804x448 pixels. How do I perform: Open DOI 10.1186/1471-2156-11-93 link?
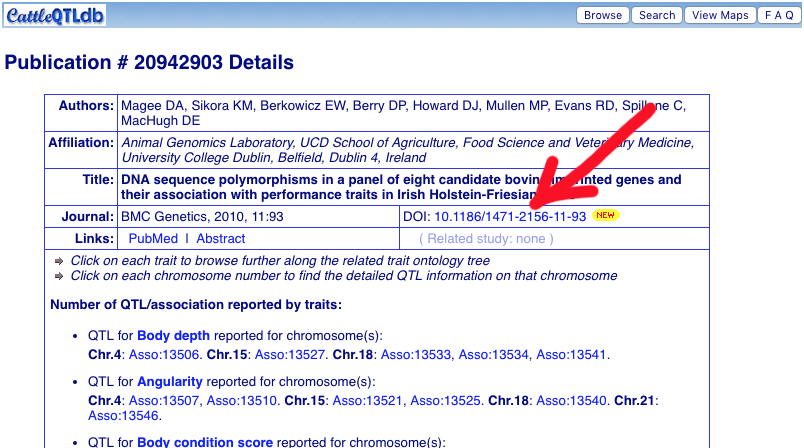tap(509, 216)
